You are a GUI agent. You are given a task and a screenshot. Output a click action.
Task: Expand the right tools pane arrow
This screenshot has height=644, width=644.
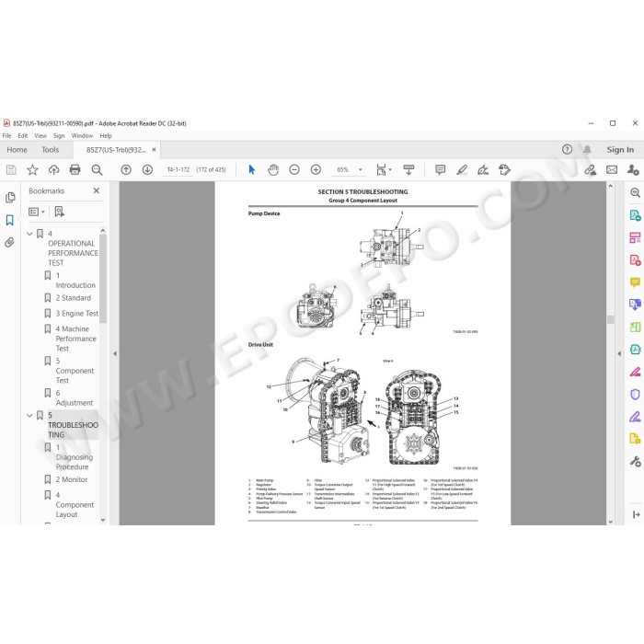[619, 353]
